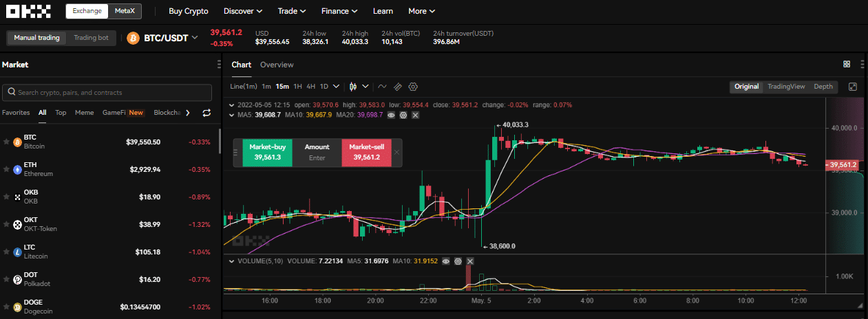Select the Meme market category tab
Viewport: 868px width, 319px height.
click(x=84, y=113)
